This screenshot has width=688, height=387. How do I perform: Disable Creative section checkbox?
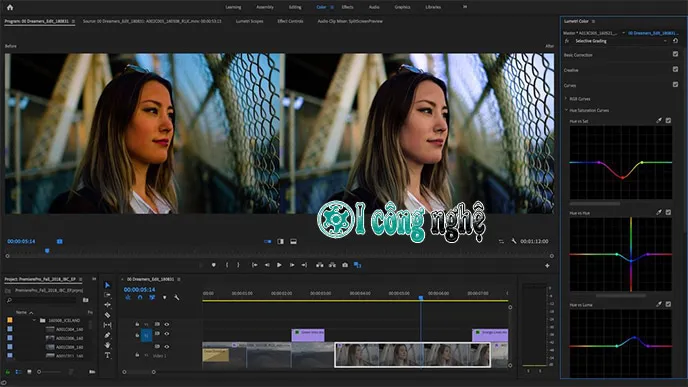[675, 69]
